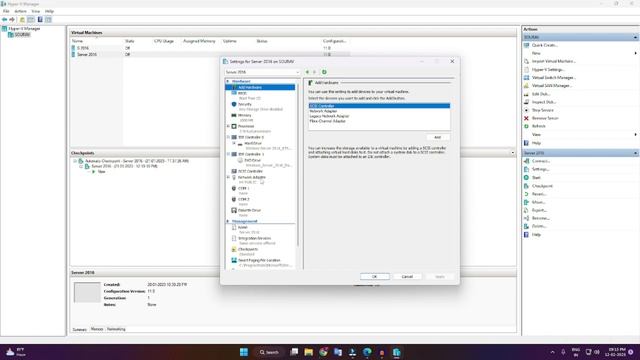Click the Add button
Viewport: 640px width, 360px height.
click(437, 138)
